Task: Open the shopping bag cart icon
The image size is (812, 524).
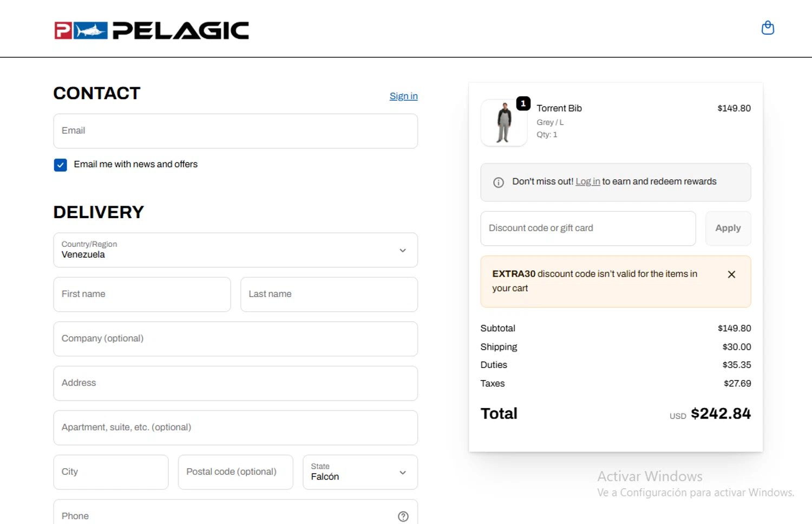Action: click(768, 28)
